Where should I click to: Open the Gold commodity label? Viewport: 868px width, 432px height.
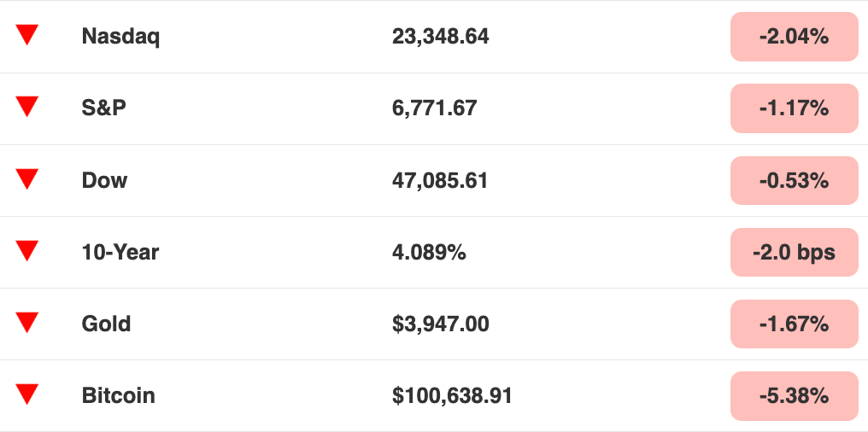106,324
